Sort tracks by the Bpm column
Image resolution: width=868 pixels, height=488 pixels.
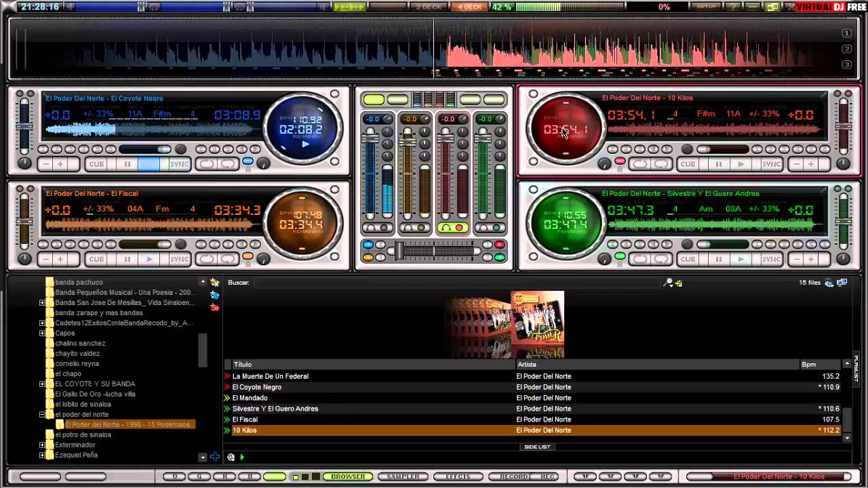pyautogui.click(x=821, y=364)
